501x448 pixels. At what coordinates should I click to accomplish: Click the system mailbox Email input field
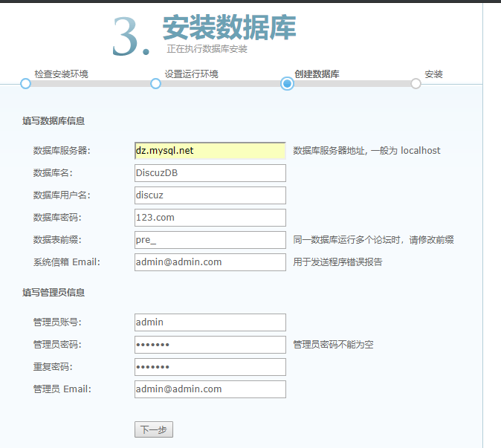pyautogui.click(x=210, y=262)
